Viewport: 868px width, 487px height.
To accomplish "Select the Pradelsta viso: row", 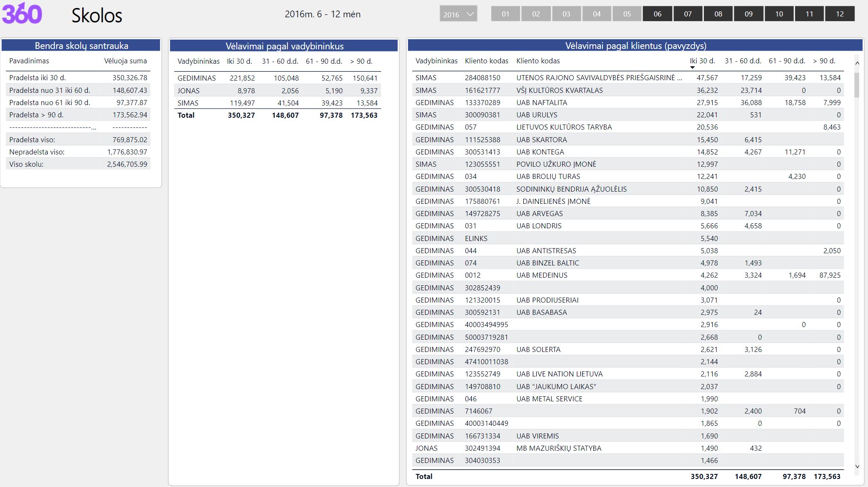I will [78, 139].
